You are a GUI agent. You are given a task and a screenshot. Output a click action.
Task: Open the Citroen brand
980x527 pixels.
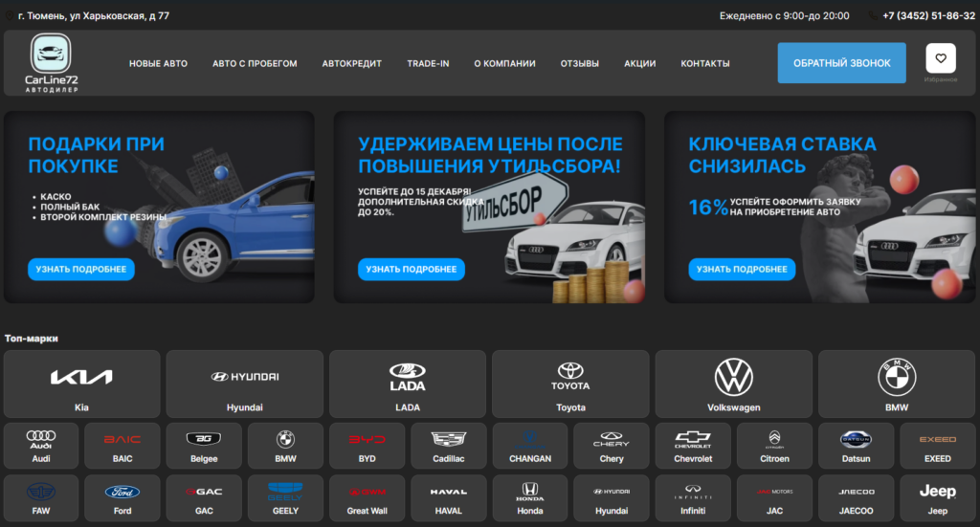[775, 446]
